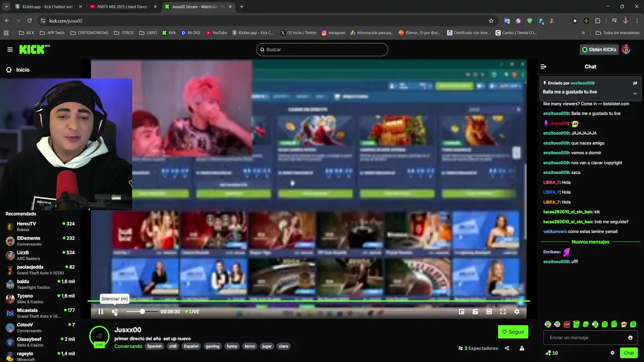Open CRIPTOMONEDAS bookmark folder
The height and width of the screenshot is (362, 644).
[90, 33]
